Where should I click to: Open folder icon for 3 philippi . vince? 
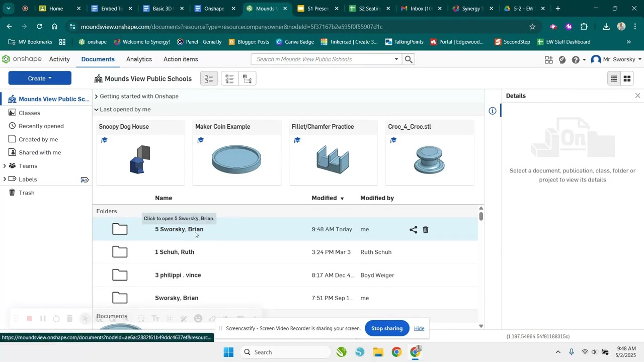[x=120, y=275]
